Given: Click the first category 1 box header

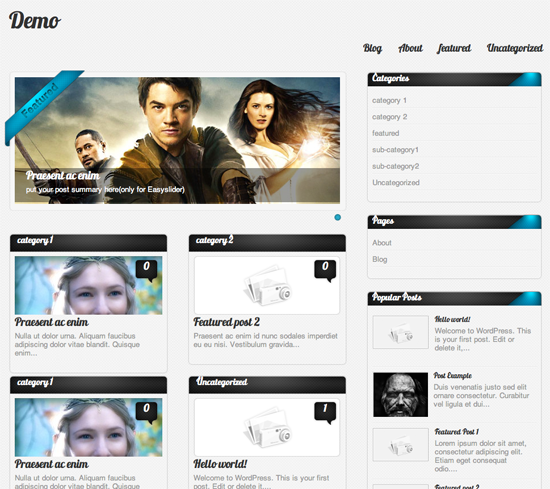Looking at the screenshot, I should pos(88,242).
